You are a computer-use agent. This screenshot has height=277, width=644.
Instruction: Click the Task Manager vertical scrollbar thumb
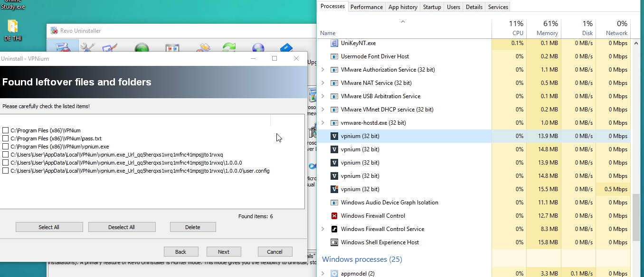(x=637, y=218)
